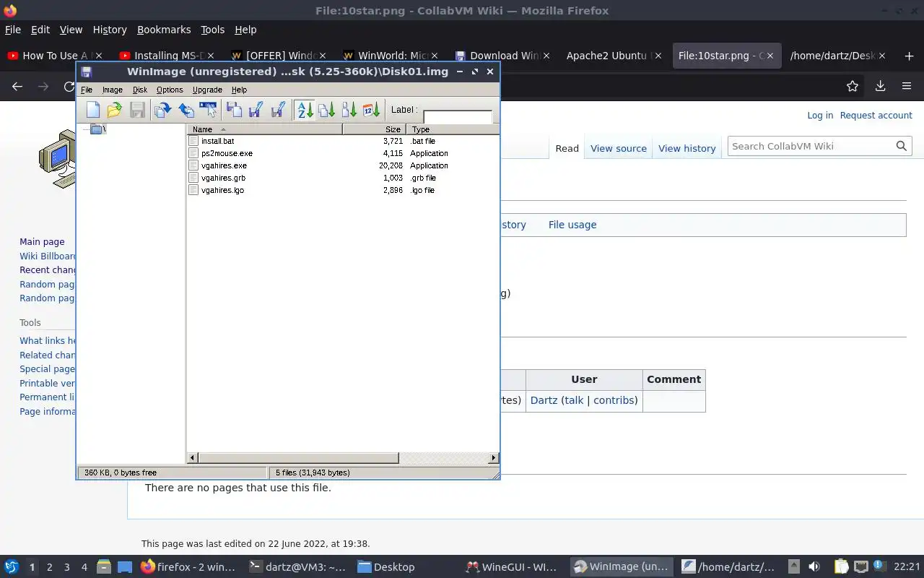Open the WinImage Upgrade menu
The image size is (924, 578).
pyautogui.click(x=207, y=90)
